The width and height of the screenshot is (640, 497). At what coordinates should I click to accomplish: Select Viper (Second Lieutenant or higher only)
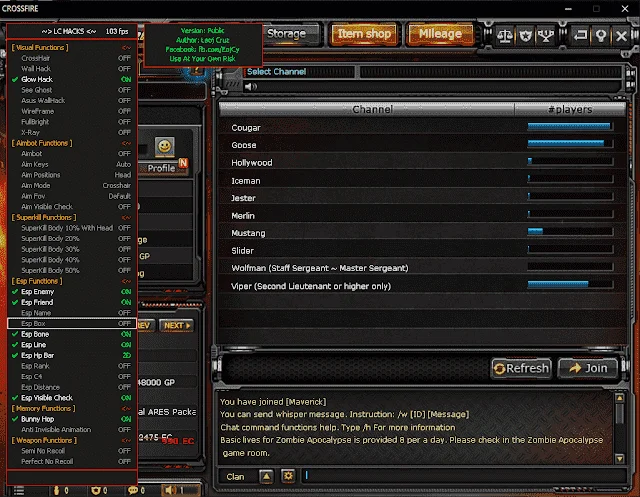pyautogui.click(x=422, y=286)
